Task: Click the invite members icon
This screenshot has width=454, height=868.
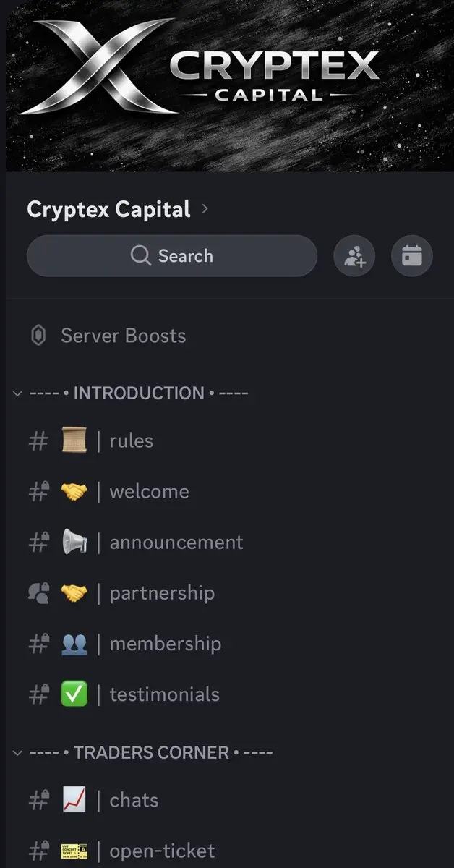Action: 354,256
